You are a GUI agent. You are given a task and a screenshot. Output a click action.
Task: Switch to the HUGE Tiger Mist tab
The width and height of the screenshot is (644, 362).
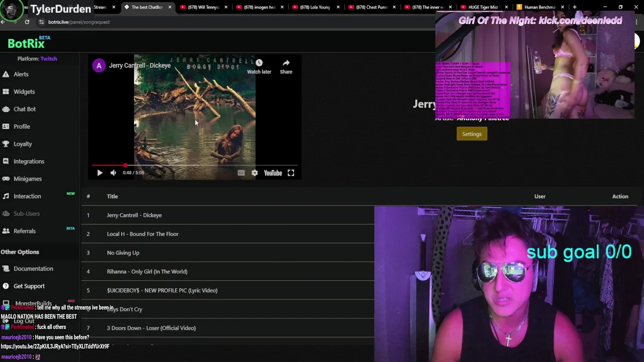[x=484, y=7]
